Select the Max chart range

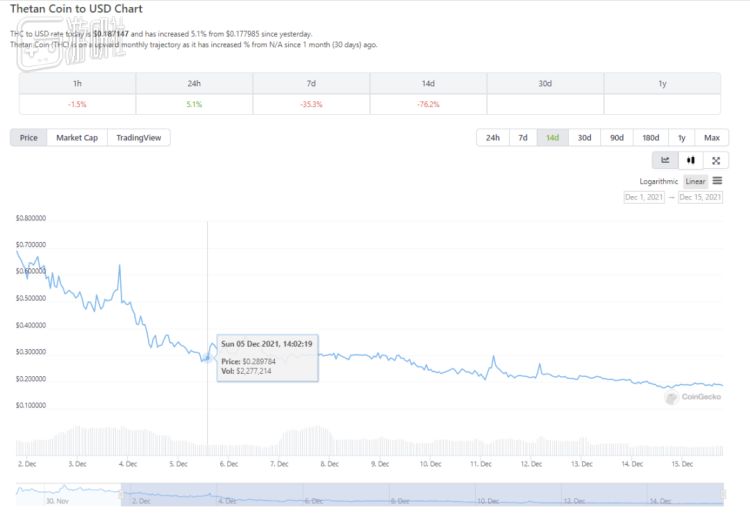click(712, 137)
